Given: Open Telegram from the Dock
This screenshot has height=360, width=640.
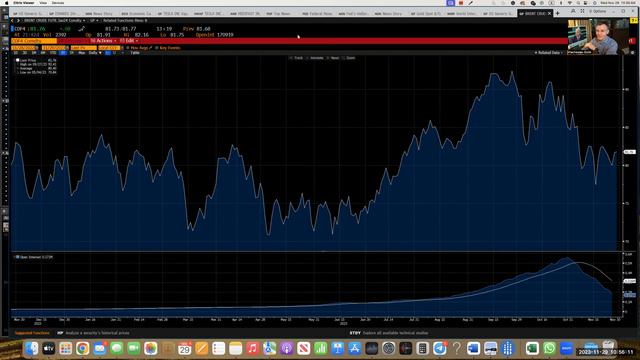Looking at the screenshot, I should tap(440, 349).
